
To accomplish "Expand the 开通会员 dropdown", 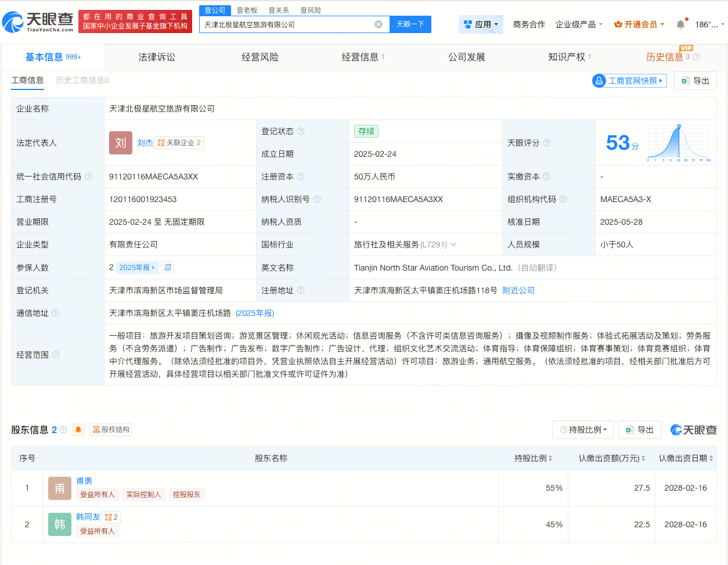I will pyautogui.click(x=639, y=24).
